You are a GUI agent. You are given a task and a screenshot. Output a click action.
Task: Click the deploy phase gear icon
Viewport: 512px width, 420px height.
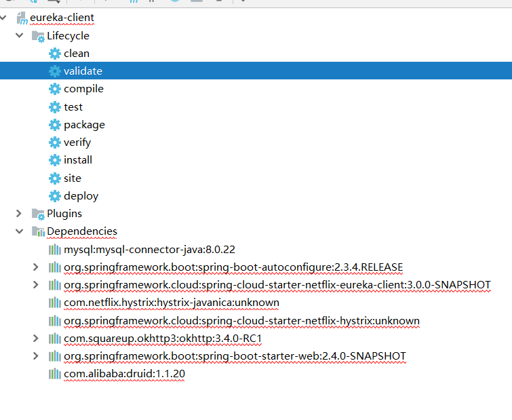pos(54,196)
